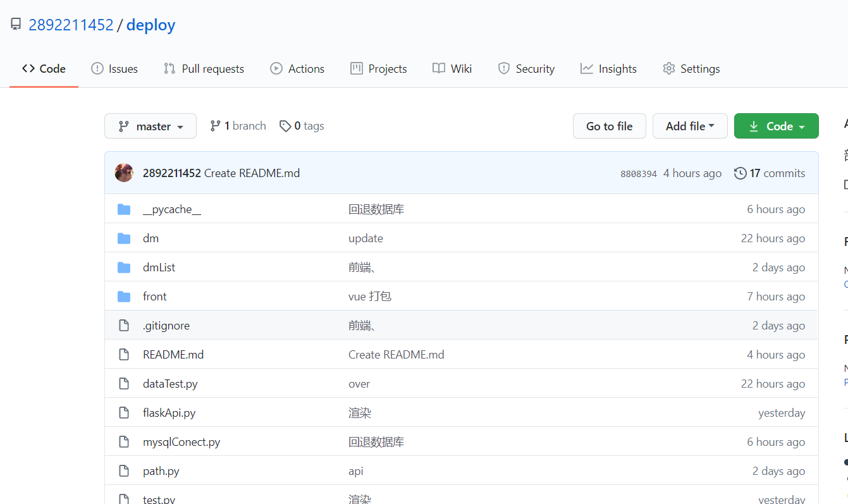Go to the Projects tab

click(379, 69)
